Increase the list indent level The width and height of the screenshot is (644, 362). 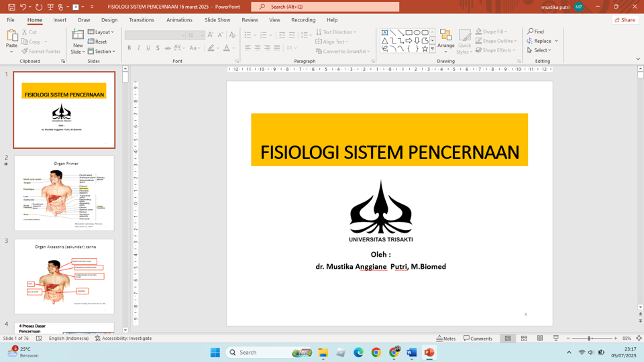point(292,36)
